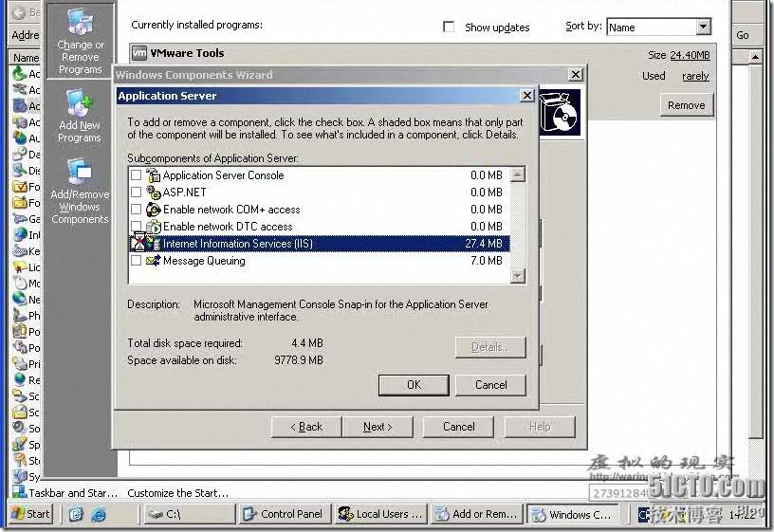
Task: Toggle the Message Queuing checkbox
Action: pos(136,260)
